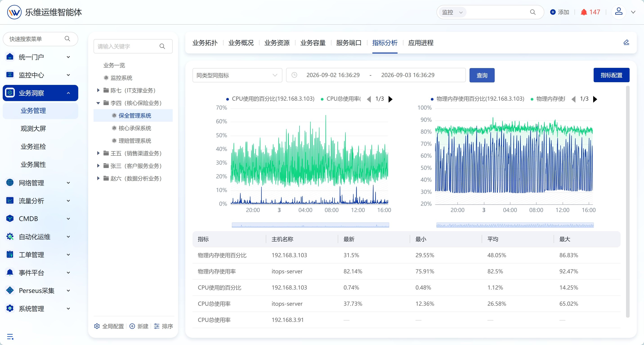
Task: Open the 同类型同指标 dropdown
Action: (x=237, y=75)
